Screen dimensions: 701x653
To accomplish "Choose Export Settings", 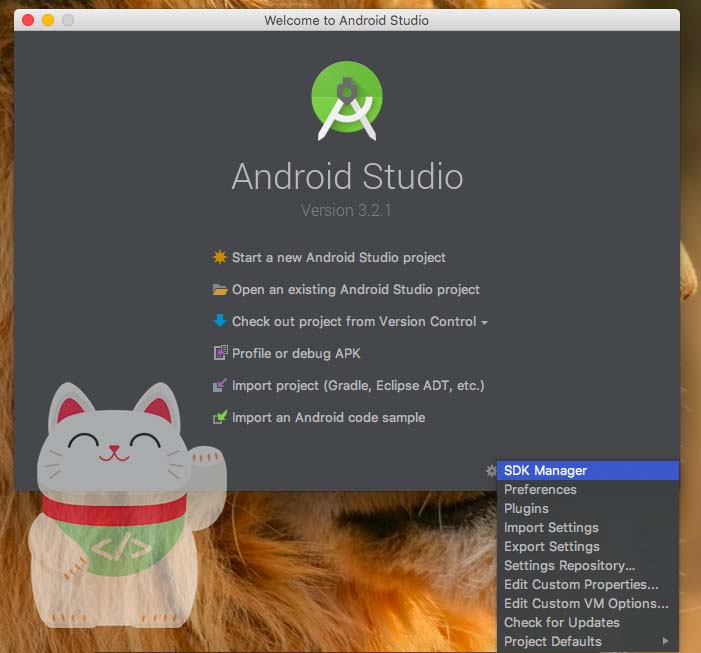I will tap(588, 547).
